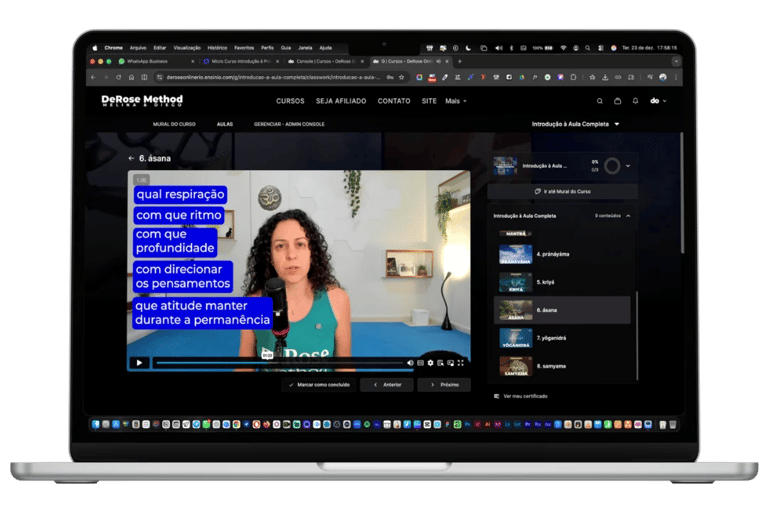Collapse the Introdução à Aula Completa section
Image resolution: width=768 pixels, height=512 pixels.
tap(628, 216)
